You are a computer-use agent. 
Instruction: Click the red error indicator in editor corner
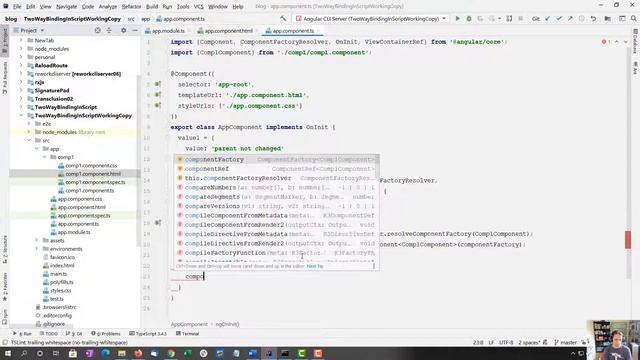(605, 42)
